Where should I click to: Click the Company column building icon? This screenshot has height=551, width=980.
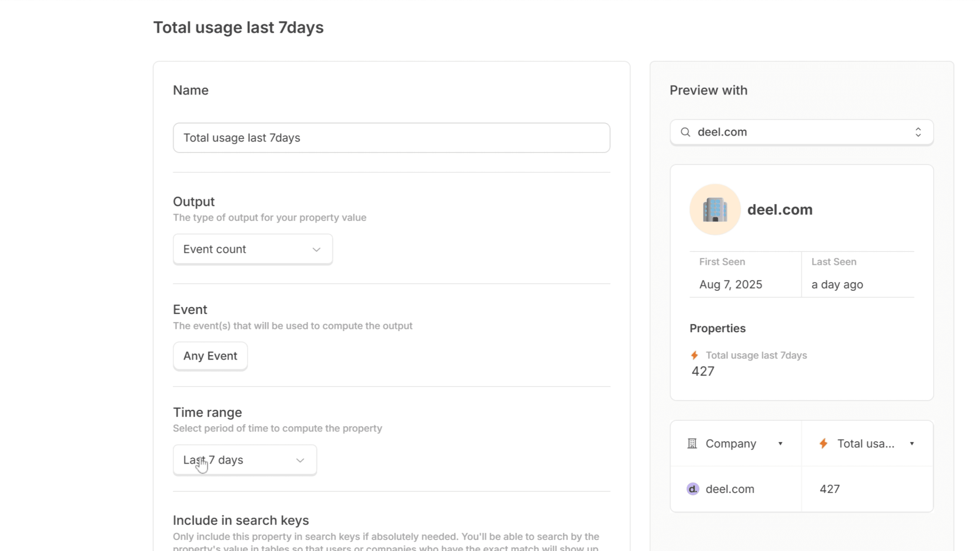[x=692, y=443]
